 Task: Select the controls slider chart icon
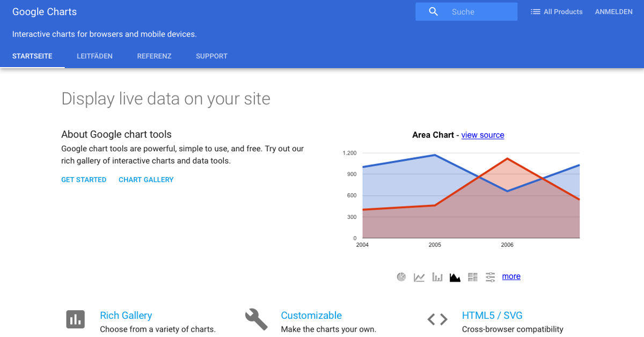point(491,277)
